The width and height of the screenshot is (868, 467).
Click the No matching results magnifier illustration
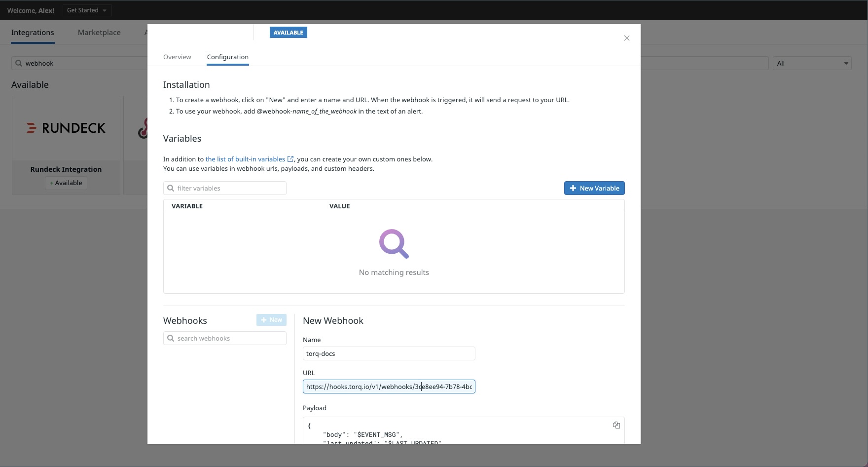(x=394, y=244)
